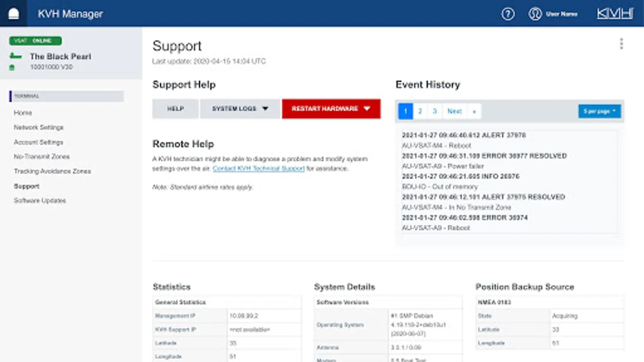This screenshot has width=644, height=362.
Task: Open Software Updates in the sidebar
Action: click(40, 201)
